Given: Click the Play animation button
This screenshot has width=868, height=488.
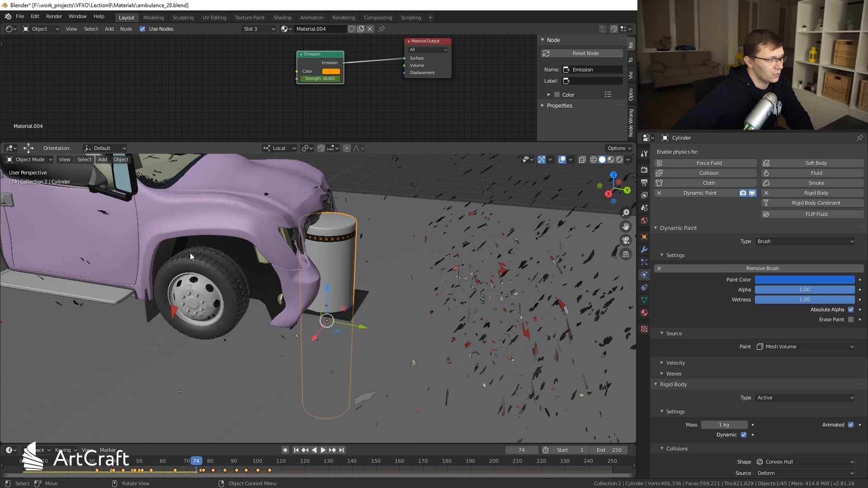Looking at the screenshot, I should (x=323, y=450).
